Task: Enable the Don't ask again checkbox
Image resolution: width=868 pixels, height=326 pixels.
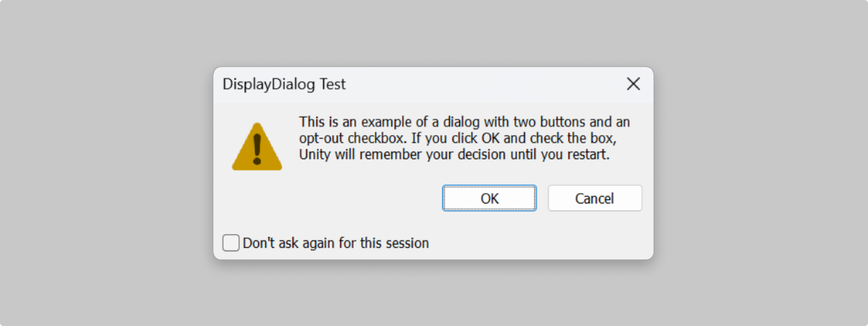Action: click(231, 243)
